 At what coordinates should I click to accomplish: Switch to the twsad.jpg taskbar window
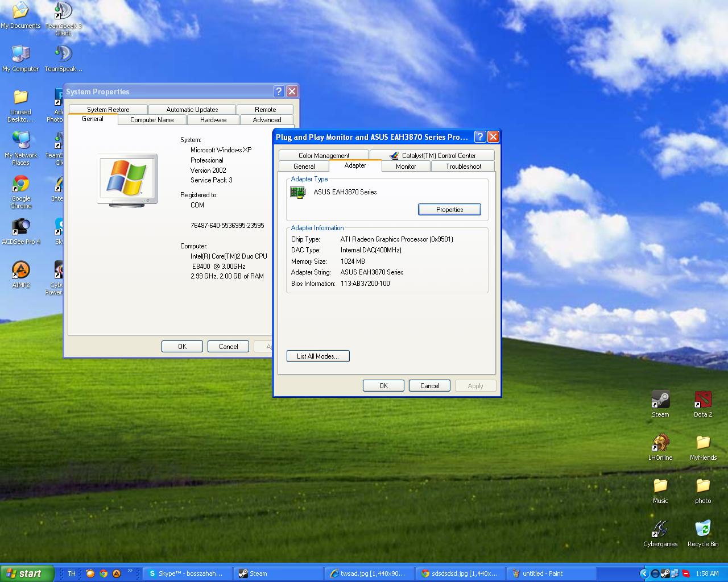click(x=369, y=573)
